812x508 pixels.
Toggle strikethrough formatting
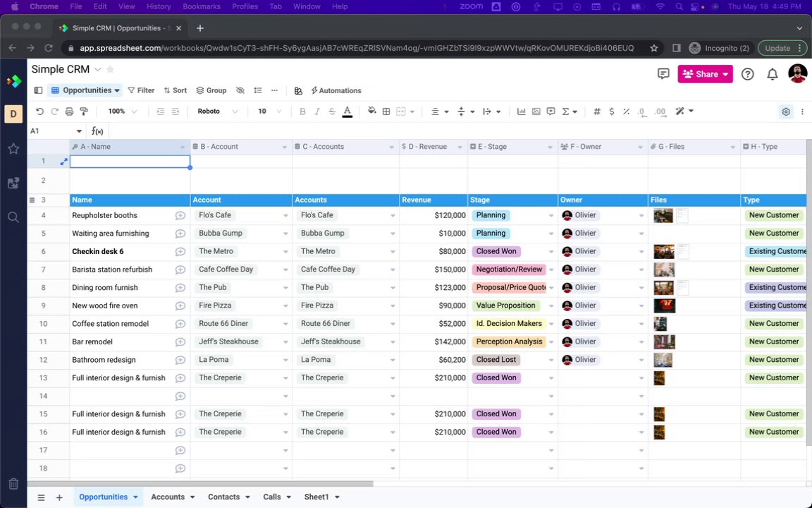coord(332,111)
